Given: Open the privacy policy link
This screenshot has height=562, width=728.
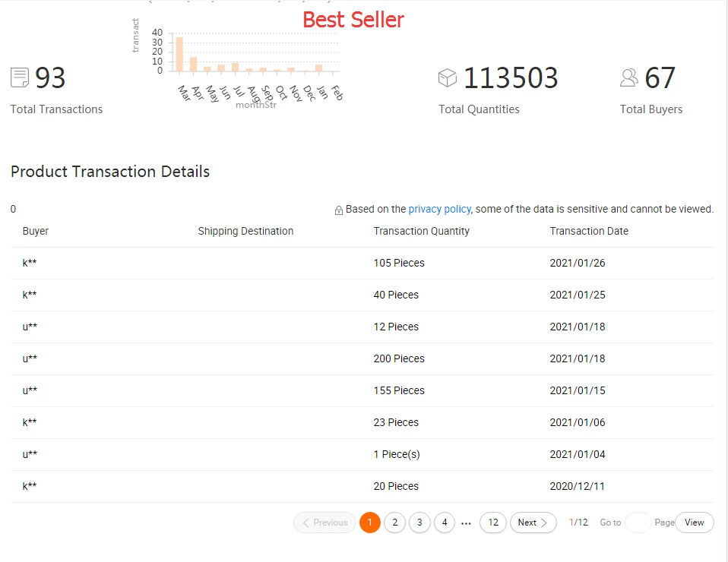Looking at the screenshot, I should coord(439,209).
